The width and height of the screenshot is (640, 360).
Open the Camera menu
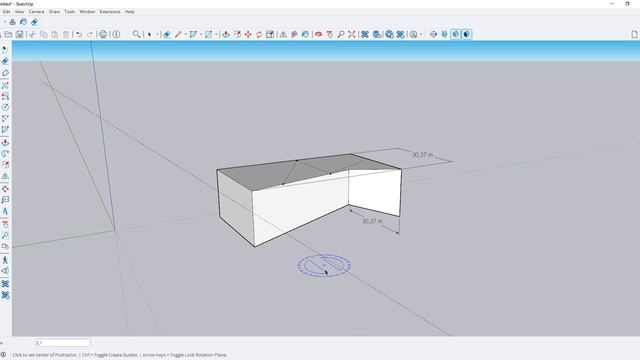click(36, 12)
